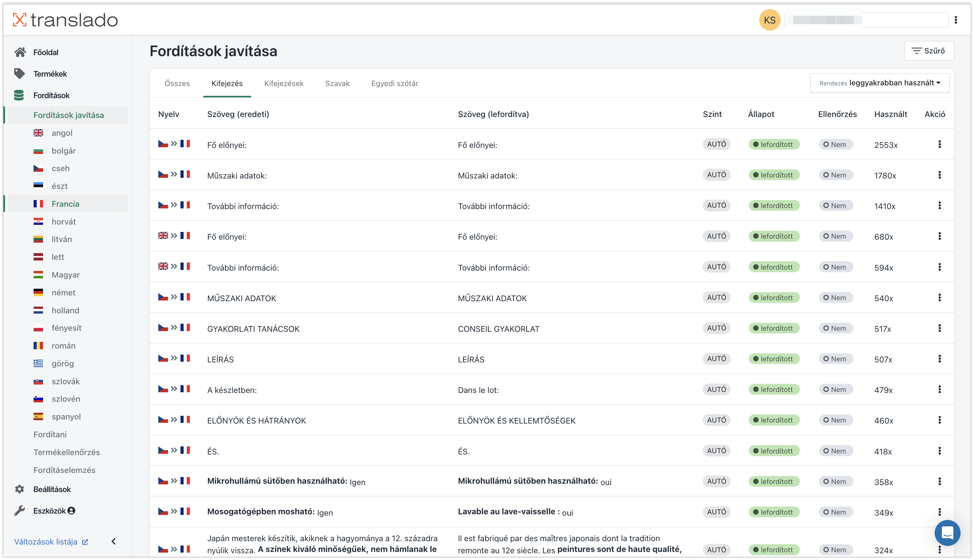Click the lefordított status on 2553x row

[x=774, y=144]
